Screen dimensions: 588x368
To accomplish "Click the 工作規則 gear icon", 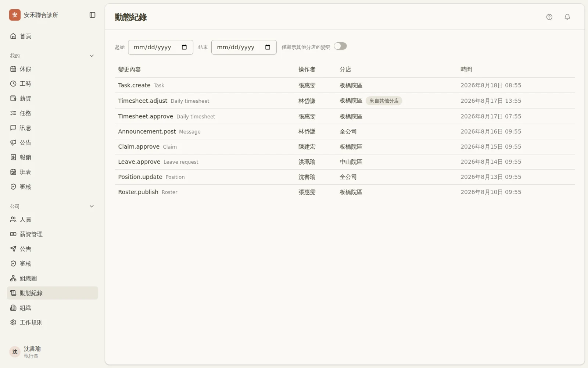I will click(13, 323).
